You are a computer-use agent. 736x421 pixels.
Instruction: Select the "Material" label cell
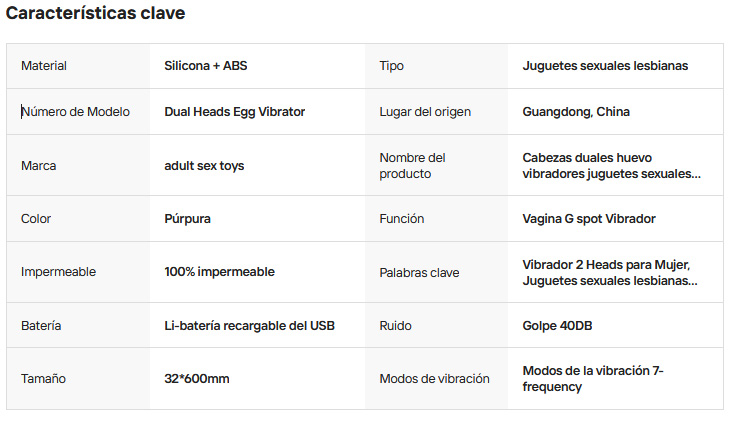(44, 66)
